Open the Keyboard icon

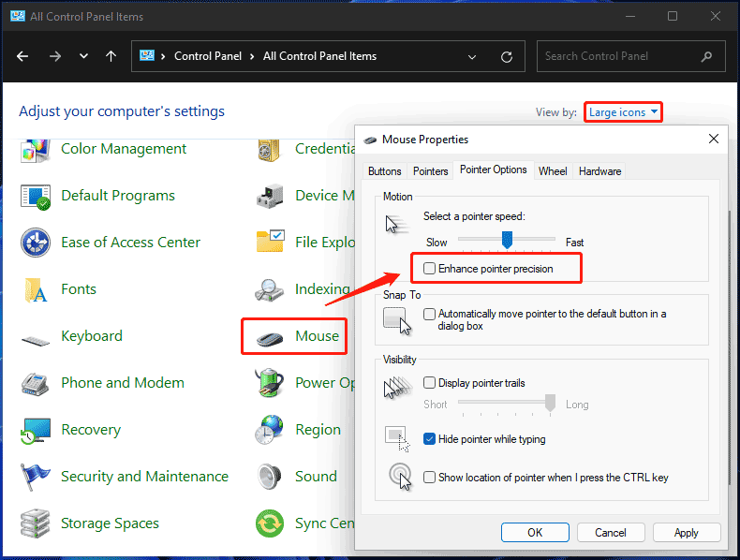click(x=36, y=340)
